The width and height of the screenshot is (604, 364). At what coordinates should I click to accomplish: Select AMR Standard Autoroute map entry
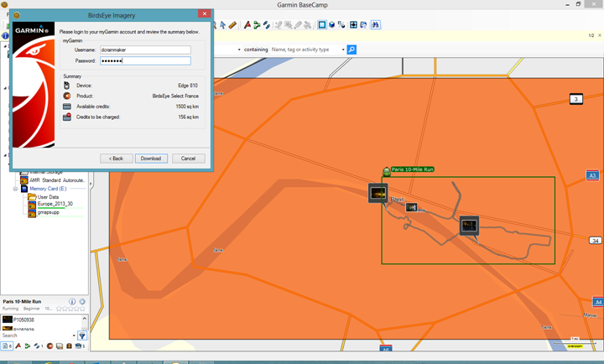pyautogui.click(x=57, y=180)
